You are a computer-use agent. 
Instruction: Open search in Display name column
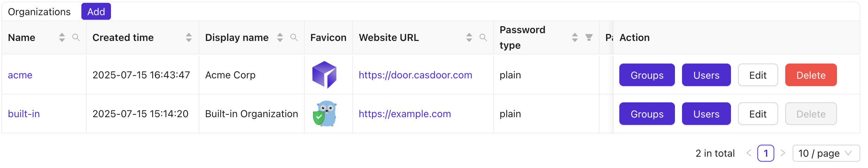pyautogui.click(x=294, y=37)
